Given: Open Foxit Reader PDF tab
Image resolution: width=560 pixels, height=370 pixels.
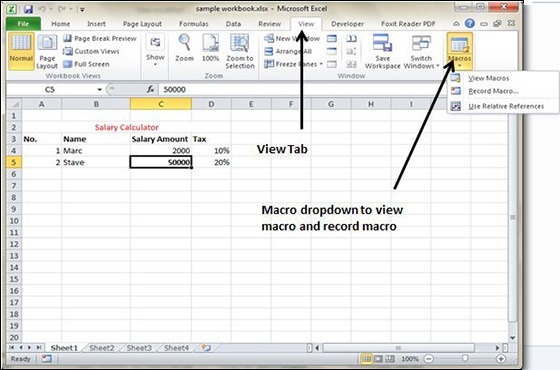Looking at the screenshot, I should (x=408, y=24).
